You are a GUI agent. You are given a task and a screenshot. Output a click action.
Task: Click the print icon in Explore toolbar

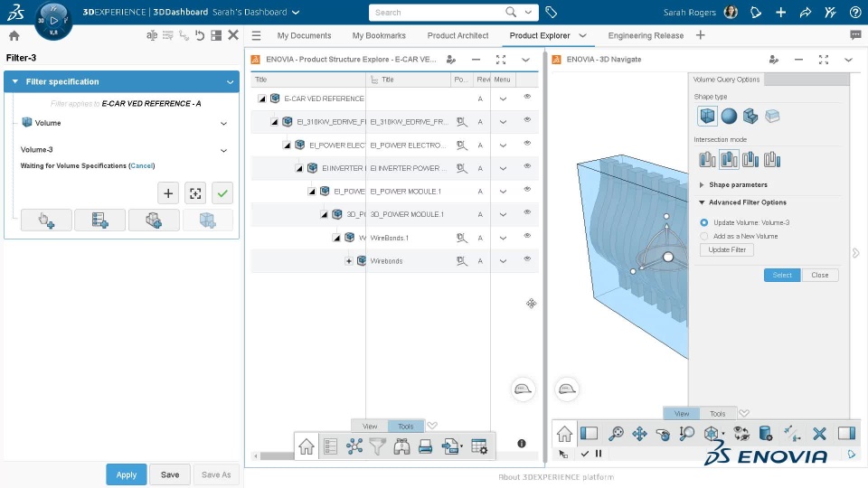[x=425, y=446]
